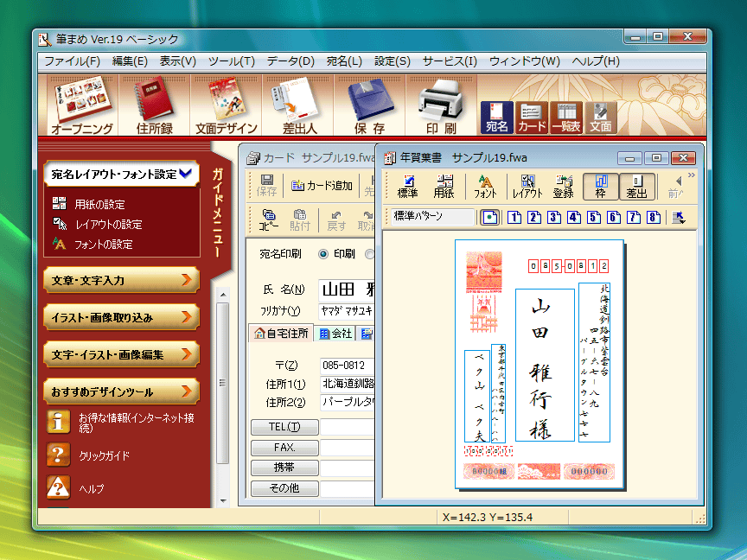
Task: Click the FAX button
Action: coord(284,447)
